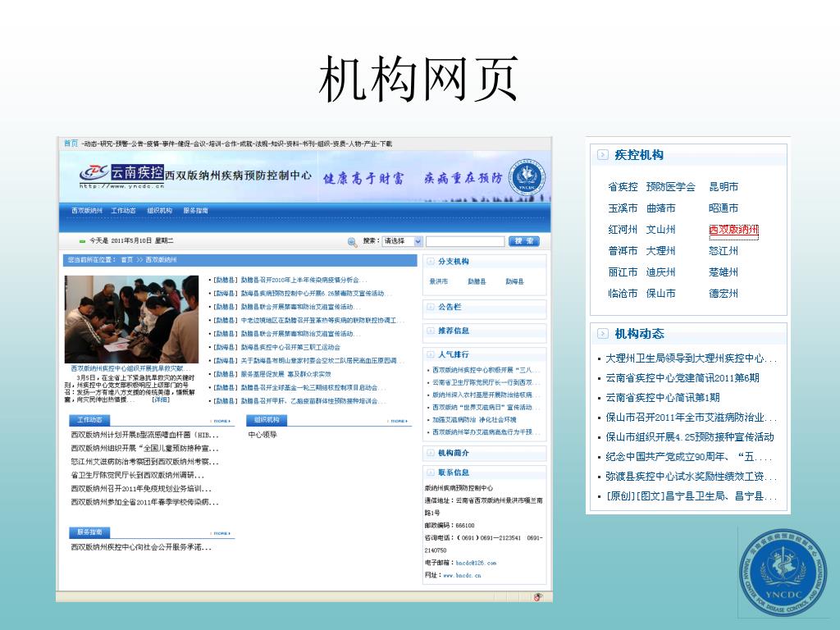Click more link beside 工作动态 section tab
The image size is (840, 630).
(x=221, y=421)
